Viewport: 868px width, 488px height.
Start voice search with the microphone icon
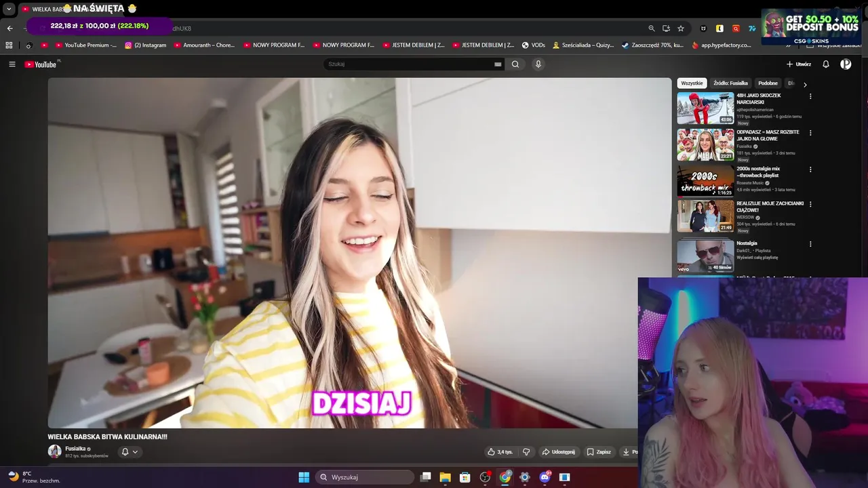point(538,64)
